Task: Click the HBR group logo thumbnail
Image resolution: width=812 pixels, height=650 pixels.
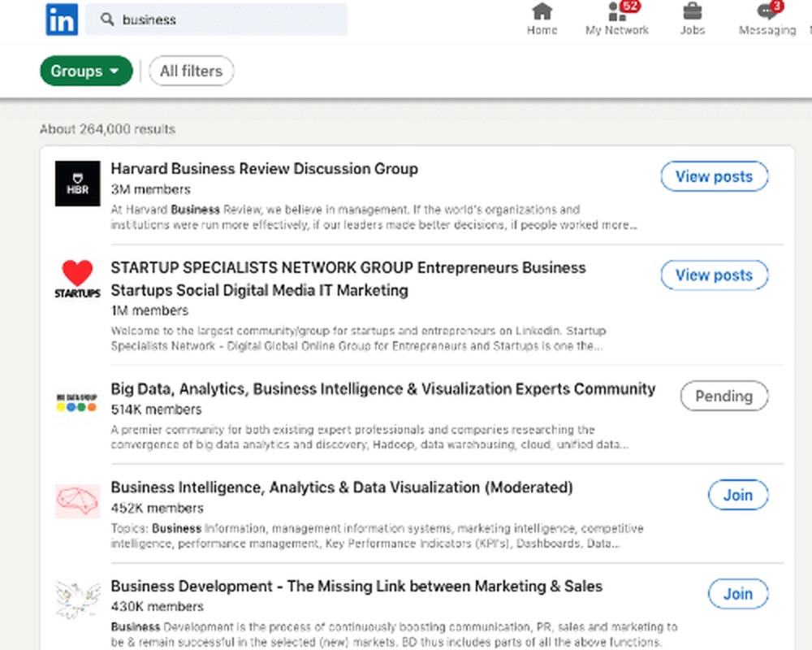Action: pos(78,184)
